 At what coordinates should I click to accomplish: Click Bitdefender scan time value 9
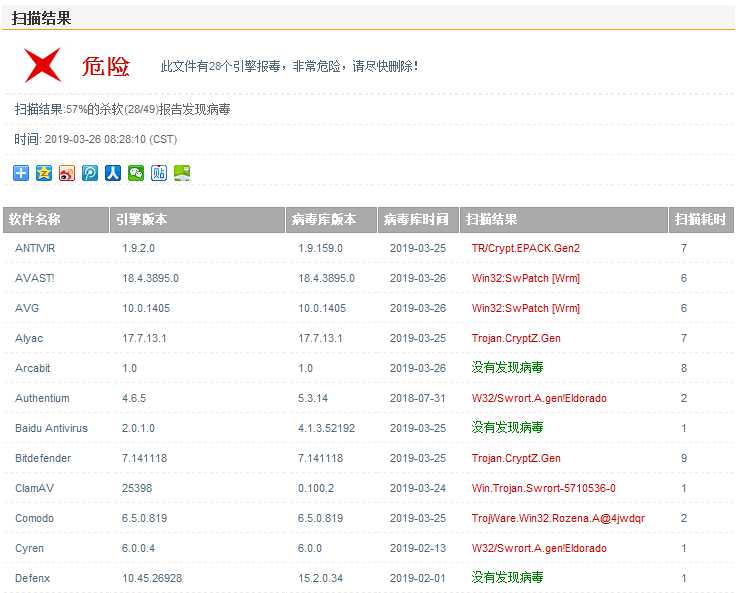point(684,458)
